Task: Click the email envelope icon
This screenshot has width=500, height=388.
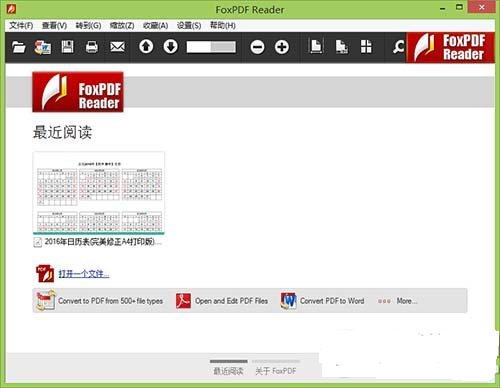Action: pyautogui.click(x=117, y=47)
